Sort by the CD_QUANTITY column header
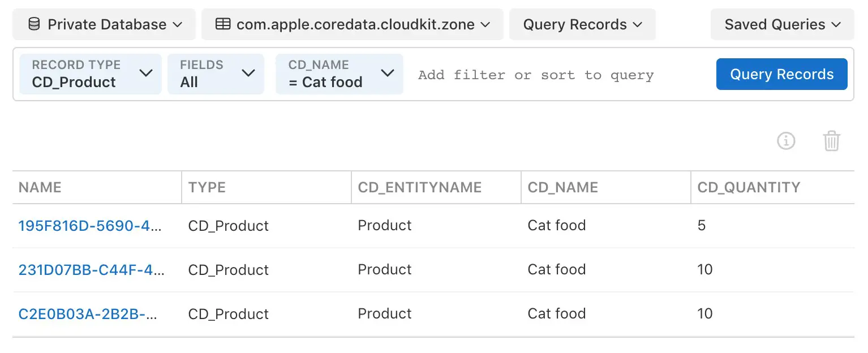Image resolution: width=868 pixels, height=353 pixels. [749, 187]
